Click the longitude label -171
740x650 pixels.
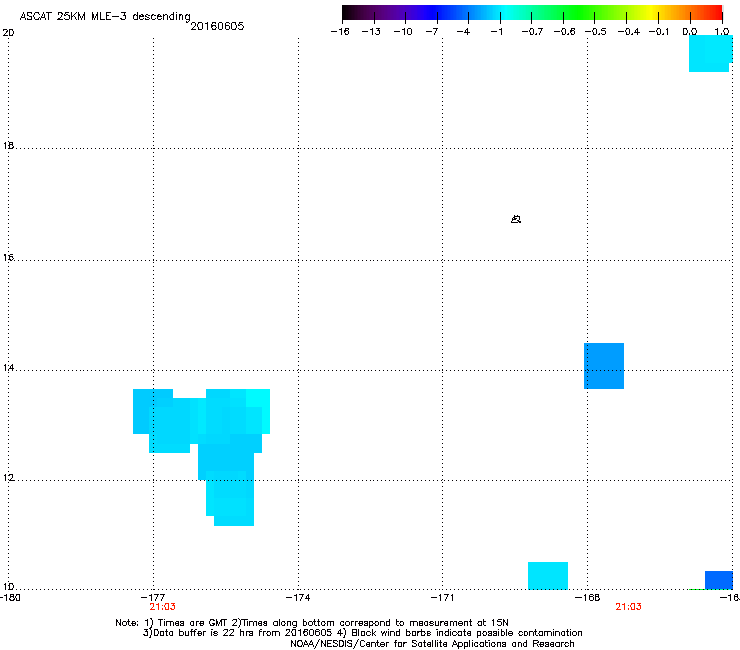442,598
